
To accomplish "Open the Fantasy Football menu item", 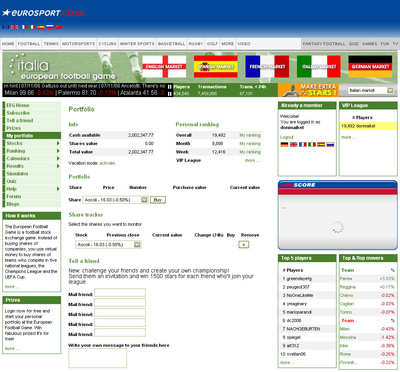I will pos(324,44).
